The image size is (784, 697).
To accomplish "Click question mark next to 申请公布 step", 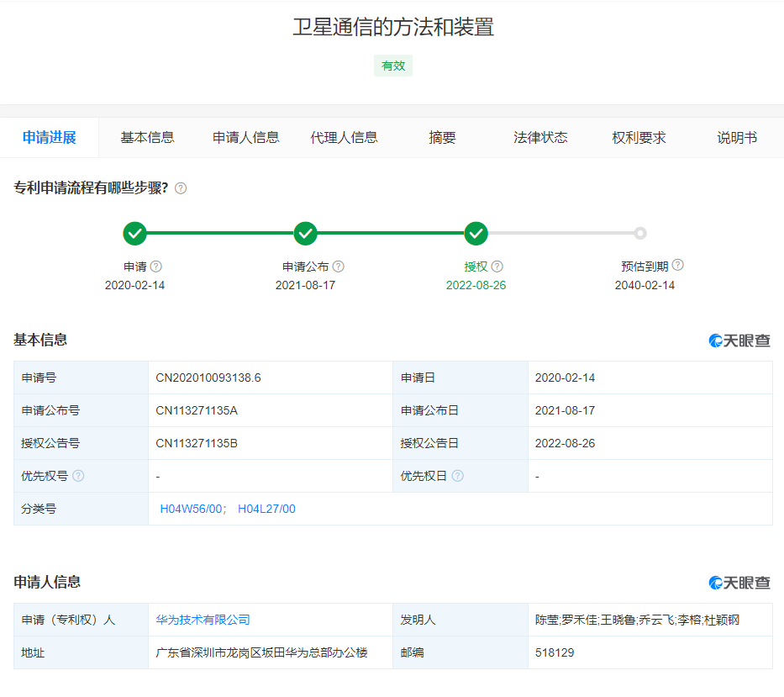I will coord(338,267).
